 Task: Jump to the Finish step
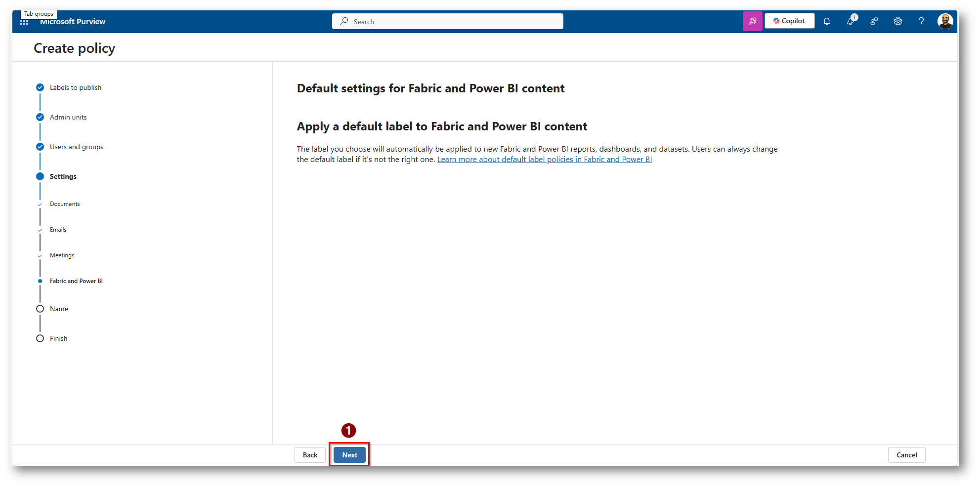(59, 338)
